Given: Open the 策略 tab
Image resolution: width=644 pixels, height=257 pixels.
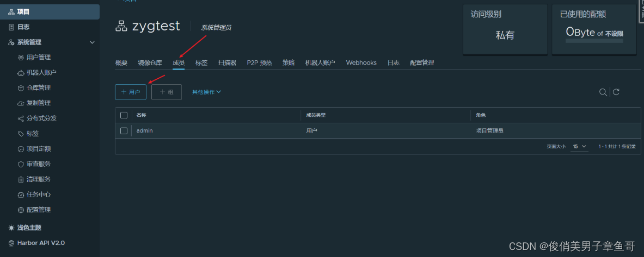Looking at the screenshot, I should click(x=289, y=62).
